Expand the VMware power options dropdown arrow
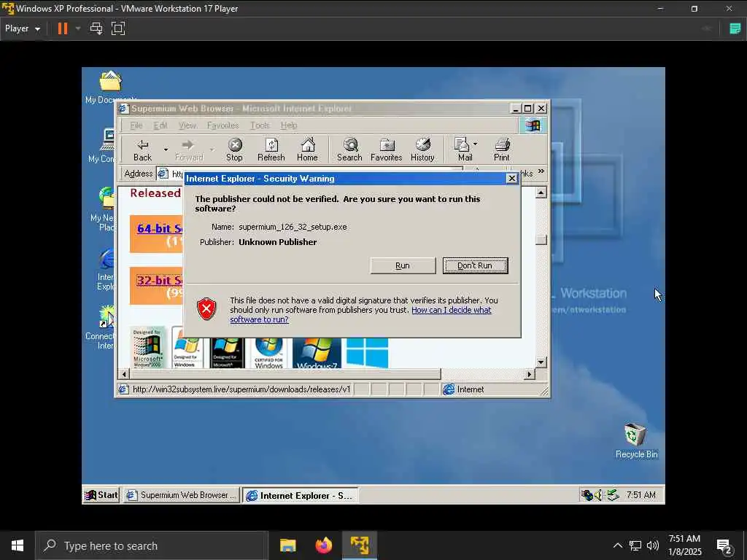This screenshot has height=560, width=747. pos(78,28)
